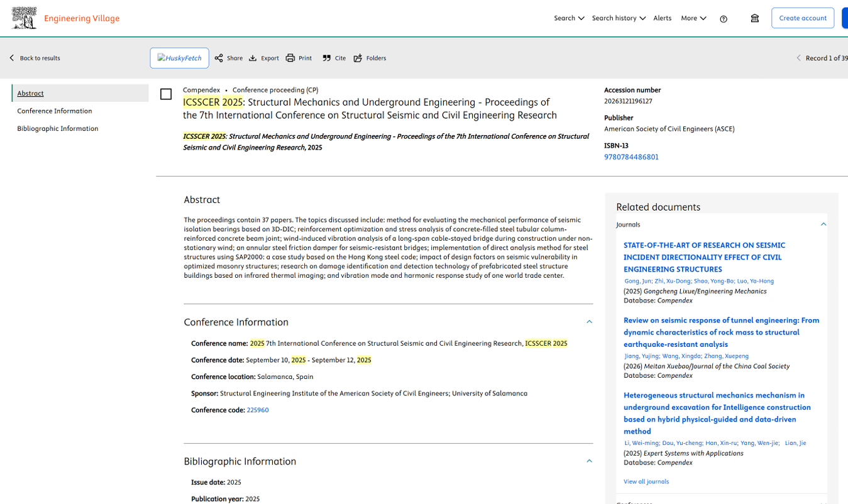The width and height of the screenshot is (848, 504).
Task: Click the Print icon
Action: [290, 58]
